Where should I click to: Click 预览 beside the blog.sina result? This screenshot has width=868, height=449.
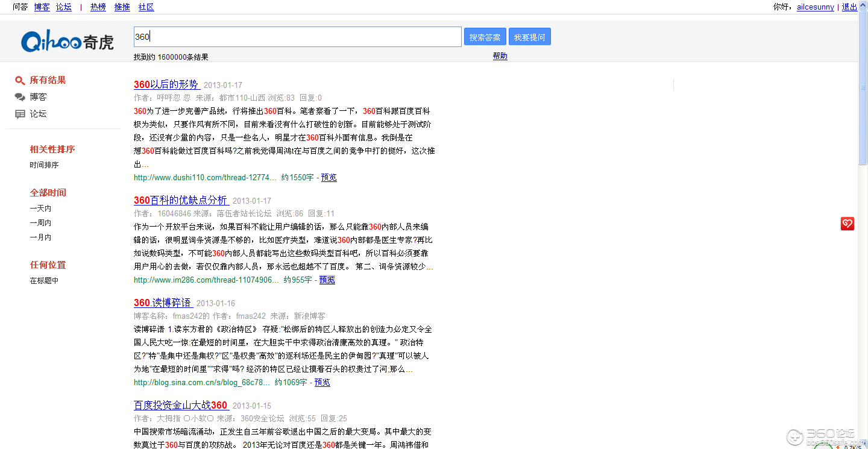(322, 383)
